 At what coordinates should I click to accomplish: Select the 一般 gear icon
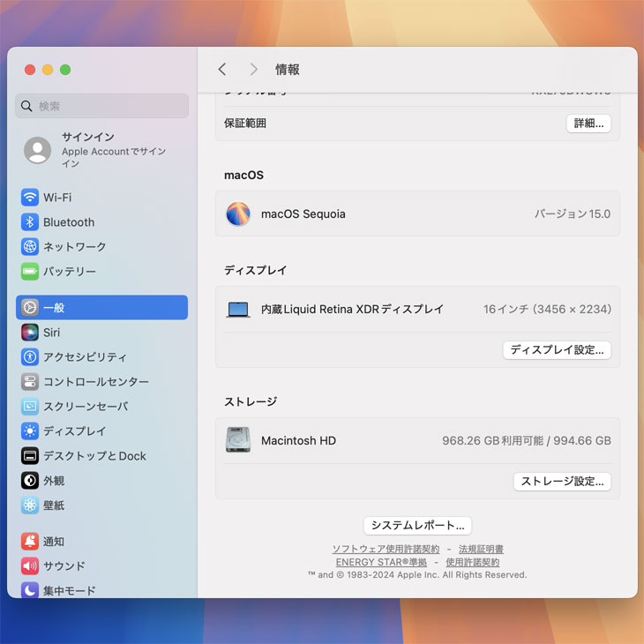tap(30, 308)
